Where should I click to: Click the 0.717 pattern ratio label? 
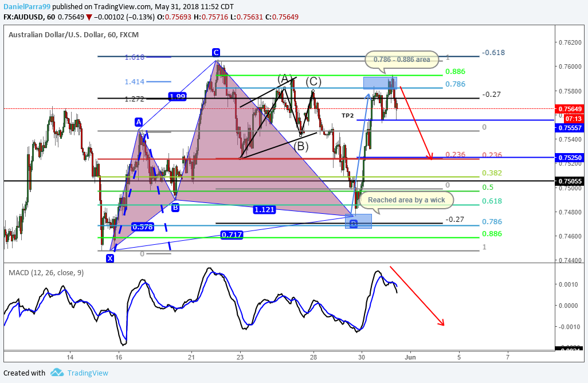232,235
